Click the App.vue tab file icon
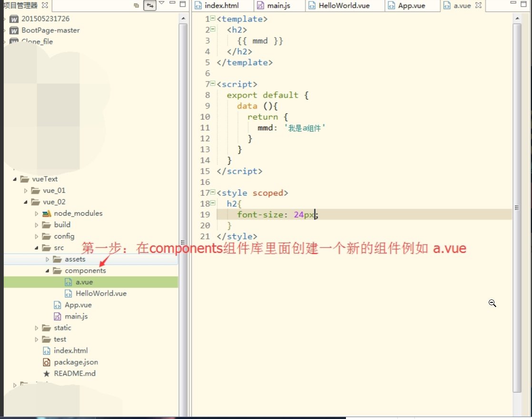Screen dimensions: 532x419 pos(391,5)
